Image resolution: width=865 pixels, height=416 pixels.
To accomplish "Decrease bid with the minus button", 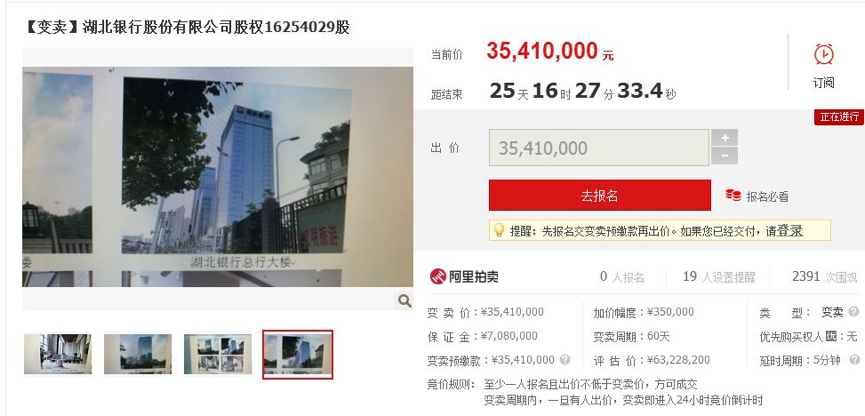I will (x=724, y=156).
